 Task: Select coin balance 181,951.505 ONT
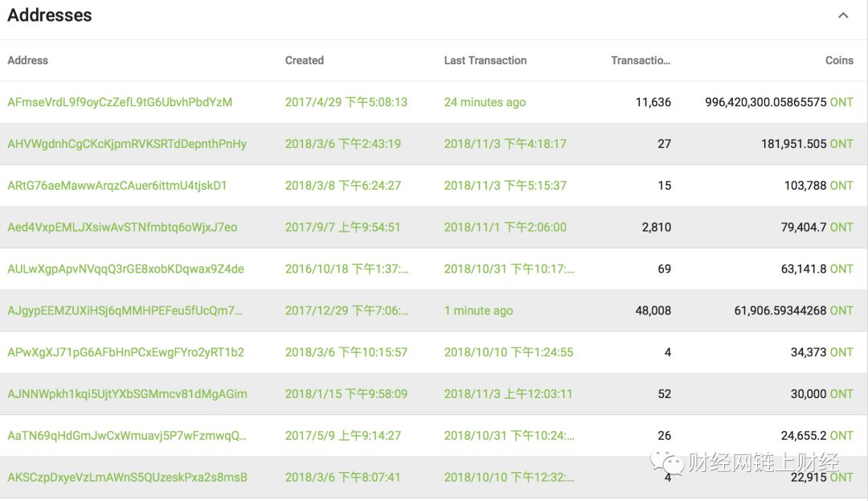807,144
